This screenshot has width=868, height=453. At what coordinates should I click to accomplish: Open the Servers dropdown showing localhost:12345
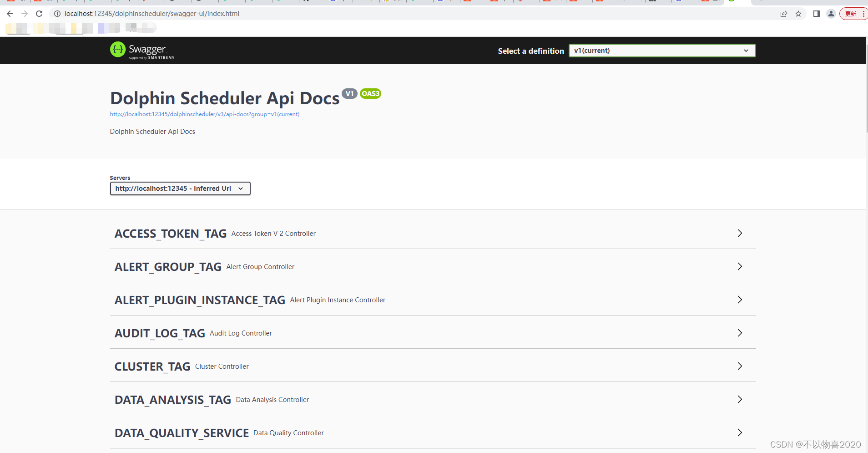180,188
